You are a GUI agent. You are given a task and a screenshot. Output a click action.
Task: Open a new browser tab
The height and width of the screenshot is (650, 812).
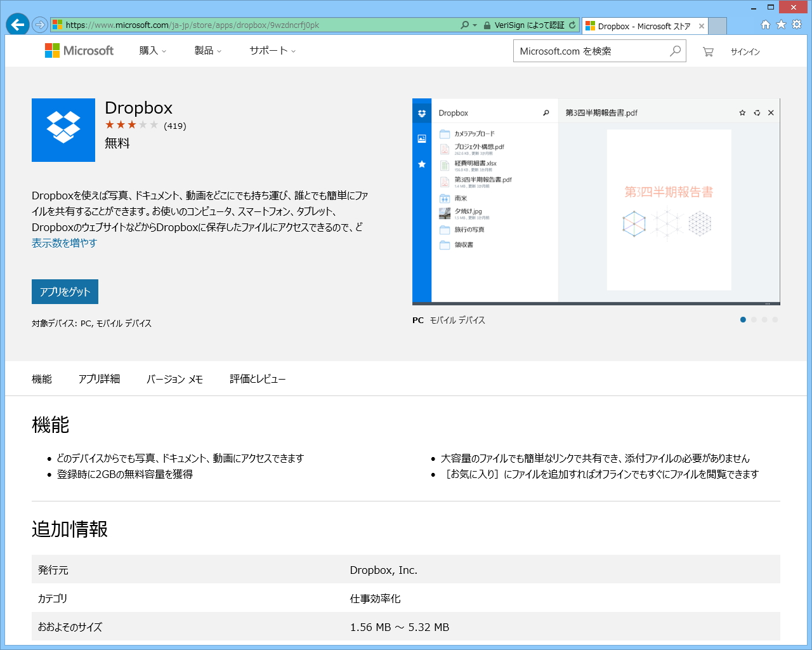[717, 26]
